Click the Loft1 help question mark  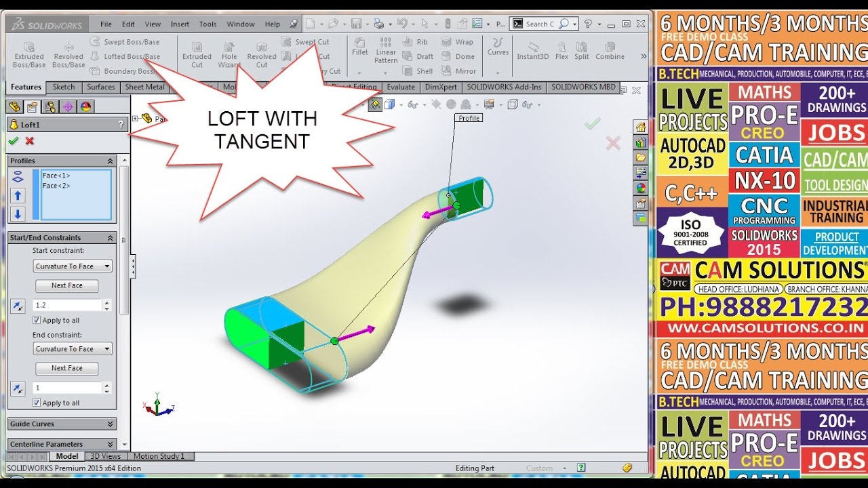point(121,125)
